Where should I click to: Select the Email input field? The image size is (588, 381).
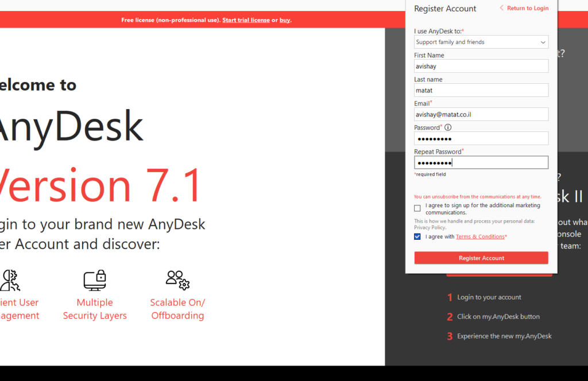click(x=481, y=114)
